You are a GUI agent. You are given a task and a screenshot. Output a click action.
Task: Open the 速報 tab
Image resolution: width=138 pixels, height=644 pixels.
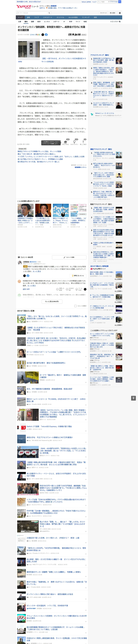click(x=28, y=17)
